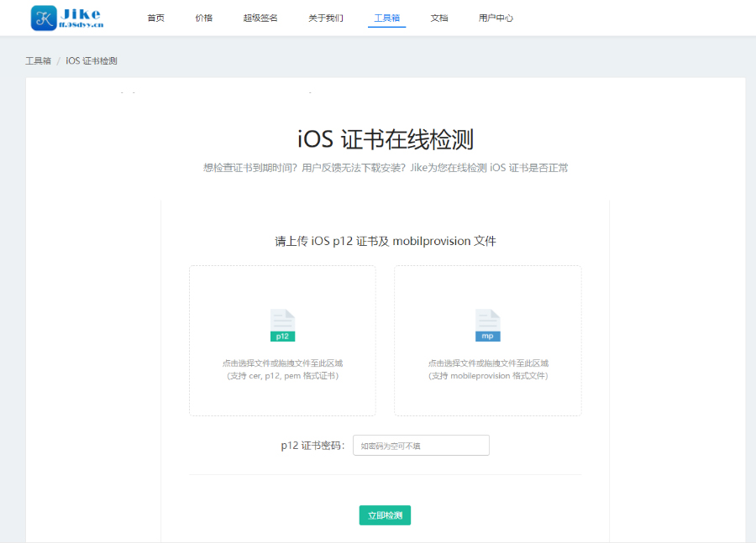Image resolution: width=756 pixels, height=543 pixels.
Task: Open 用户中心 in the navigation
Action: [496, 18]
